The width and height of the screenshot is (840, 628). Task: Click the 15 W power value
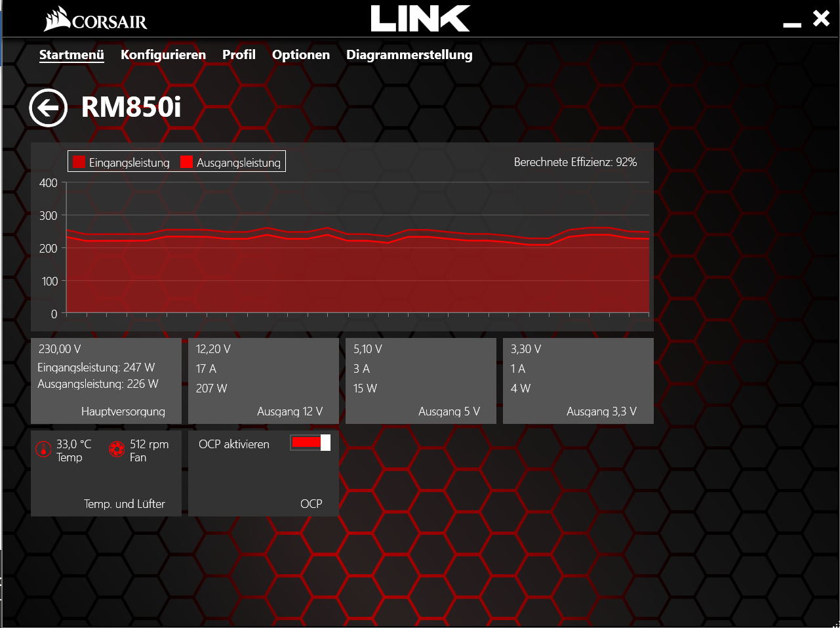pyautogui.click(x=365, y=388)
